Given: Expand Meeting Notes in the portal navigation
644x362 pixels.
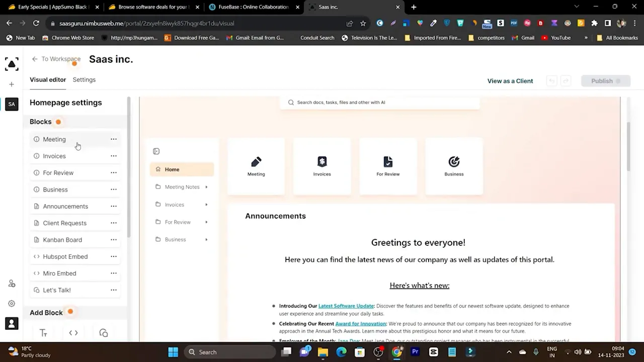Looking at the screenshot, I should (206, 187).
